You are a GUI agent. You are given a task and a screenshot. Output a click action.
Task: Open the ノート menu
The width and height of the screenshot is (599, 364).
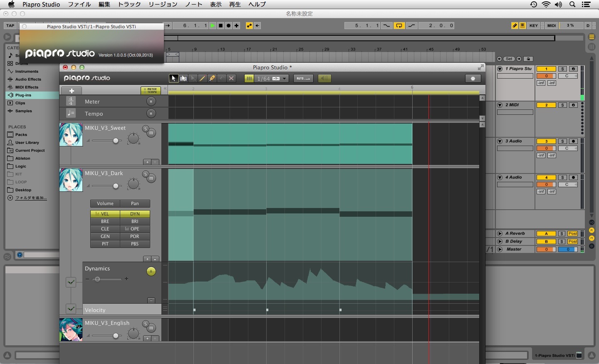[x=194, y=4]
